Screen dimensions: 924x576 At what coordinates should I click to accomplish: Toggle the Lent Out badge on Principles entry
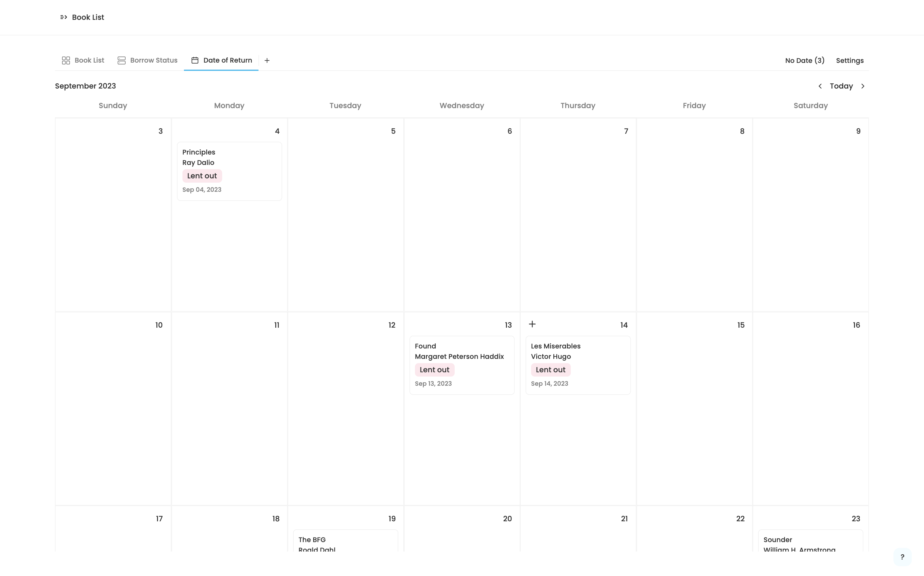(202, 176)
